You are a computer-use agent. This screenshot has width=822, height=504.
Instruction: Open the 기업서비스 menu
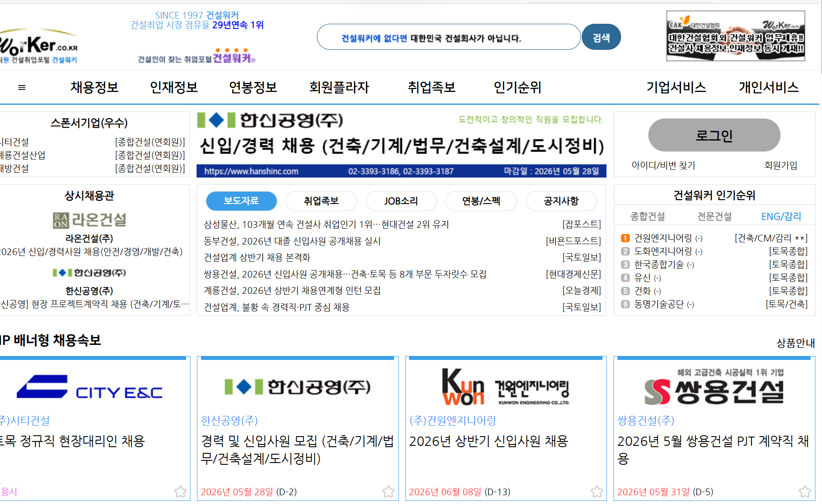[676, 87]
